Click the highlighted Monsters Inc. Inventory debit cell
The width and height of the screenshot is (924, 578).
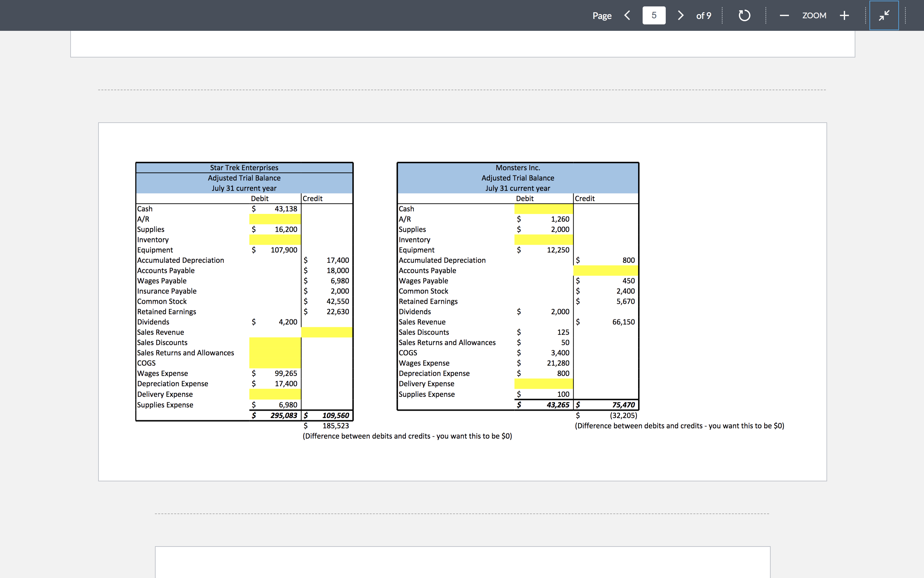point(544,240)
